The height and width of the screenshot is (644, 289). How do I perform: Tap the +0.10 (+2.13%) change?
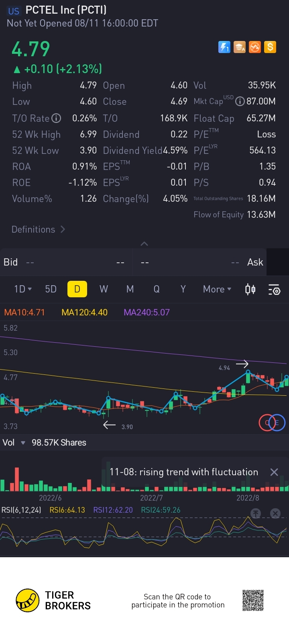pos(57,69)
